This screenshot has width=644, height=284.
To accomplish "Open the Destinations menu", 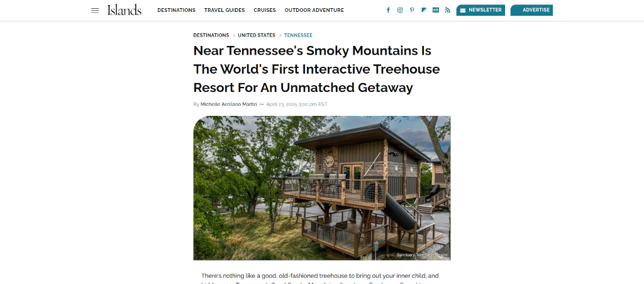I will click(x=176, y=10).
